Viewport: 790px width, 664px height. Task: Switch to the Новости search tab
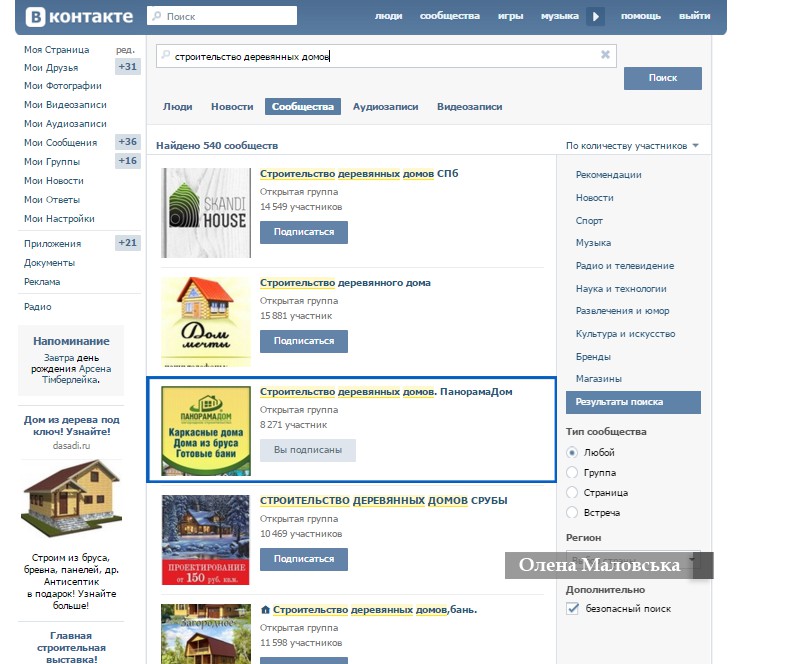(232, 106)
